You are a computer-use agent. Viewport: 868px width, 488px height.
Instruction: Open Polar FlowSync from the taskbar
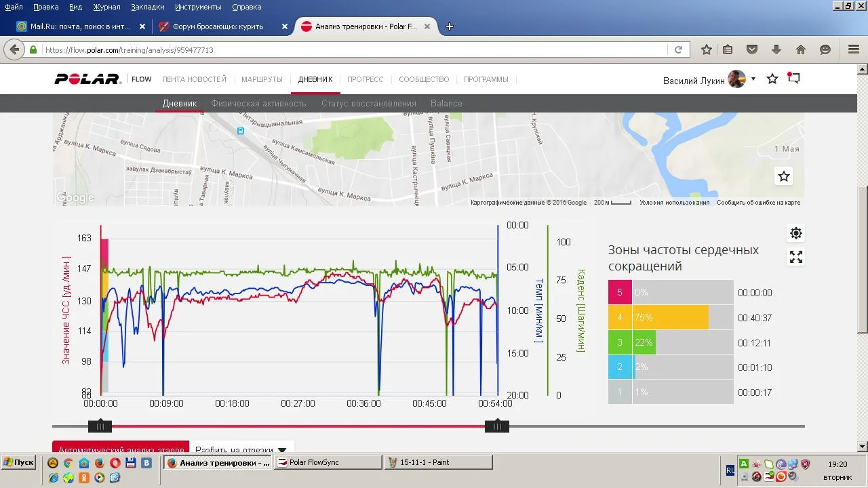tap(328, 462)
